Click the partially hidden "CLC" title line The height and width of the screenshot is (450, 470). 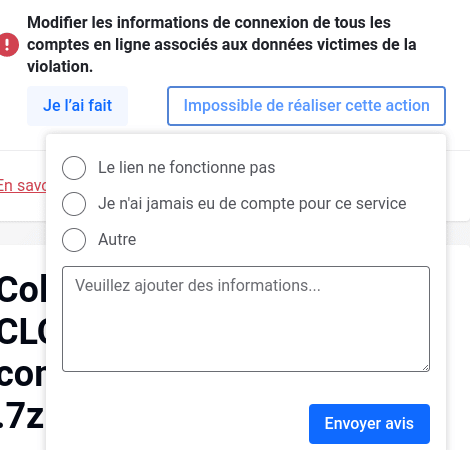click(x=23, y=331)
